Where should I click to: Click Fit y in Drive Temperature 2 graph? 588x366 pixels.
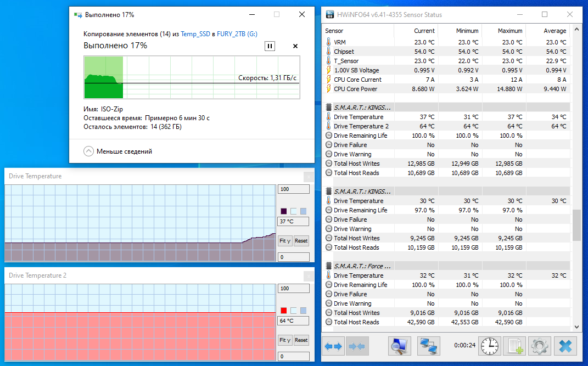click(285, 340)
